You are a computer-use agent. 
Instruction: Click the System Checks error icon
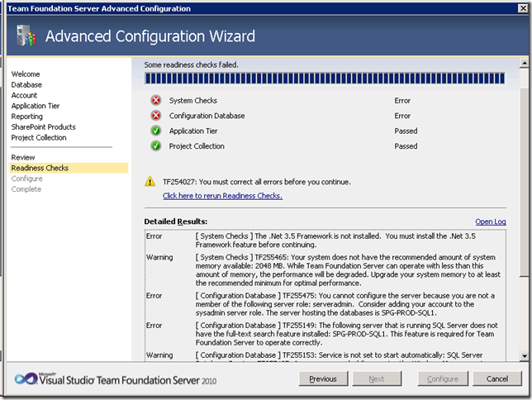tap(156, 101)
